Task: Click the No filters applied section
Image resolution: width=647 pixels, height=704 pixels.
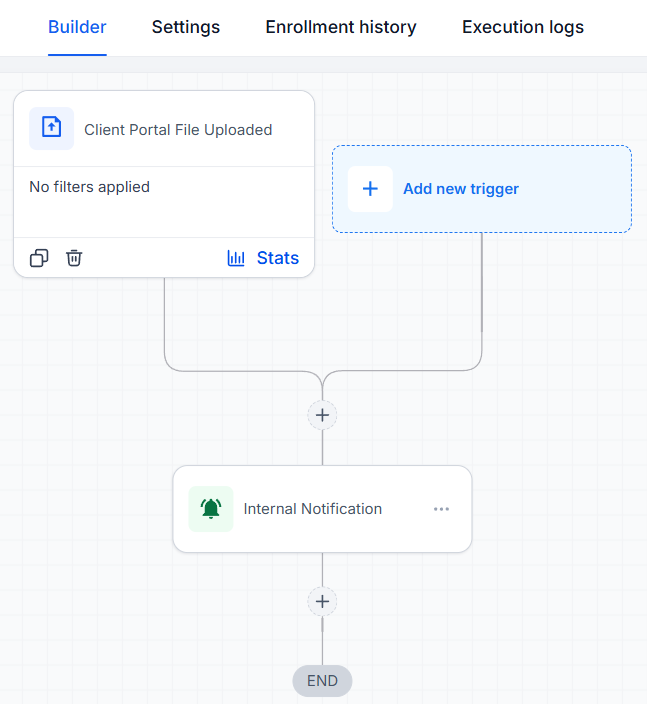Action: (164, 202)
